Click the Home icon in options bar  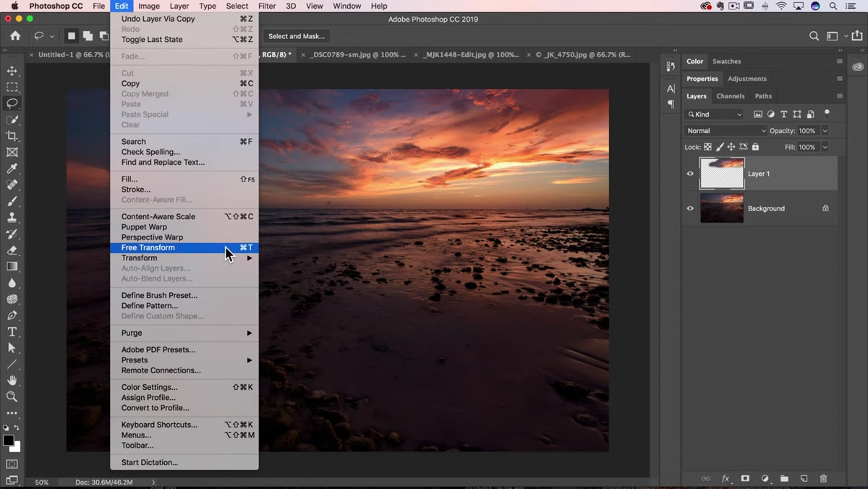point(15,35)
